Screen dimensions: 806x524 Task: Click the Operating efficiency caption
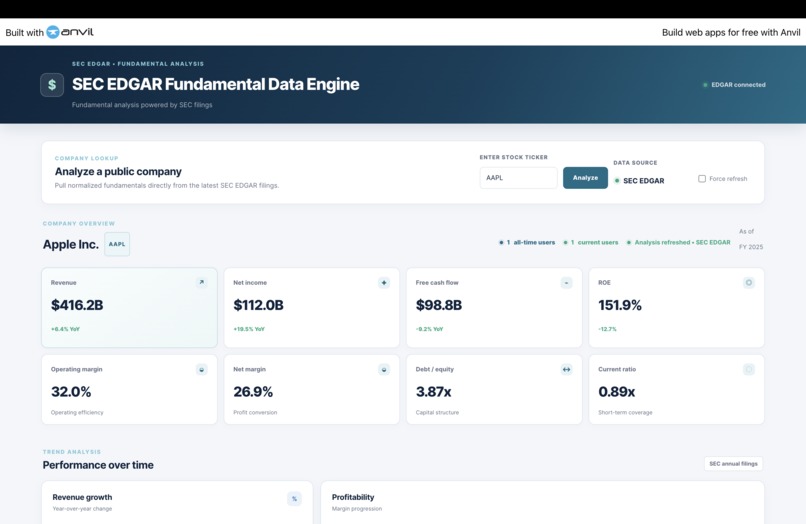(77, 412)
